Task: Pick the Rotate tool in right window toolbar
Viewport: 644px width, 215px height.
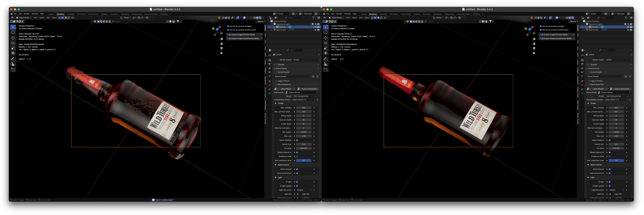Action: [325, 43]
